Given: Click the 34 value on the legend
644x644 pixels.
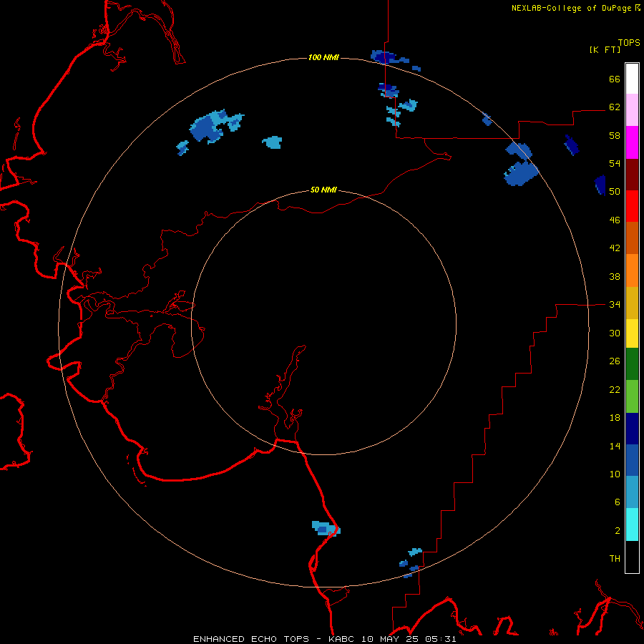Looking at the screenshot, I should [615, 305].
